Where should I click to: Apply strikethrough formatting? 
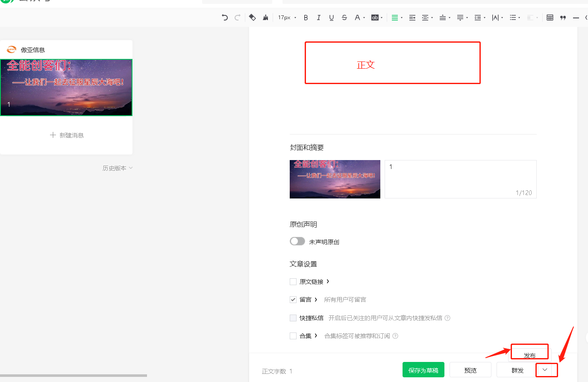click(x=344, y=17)
